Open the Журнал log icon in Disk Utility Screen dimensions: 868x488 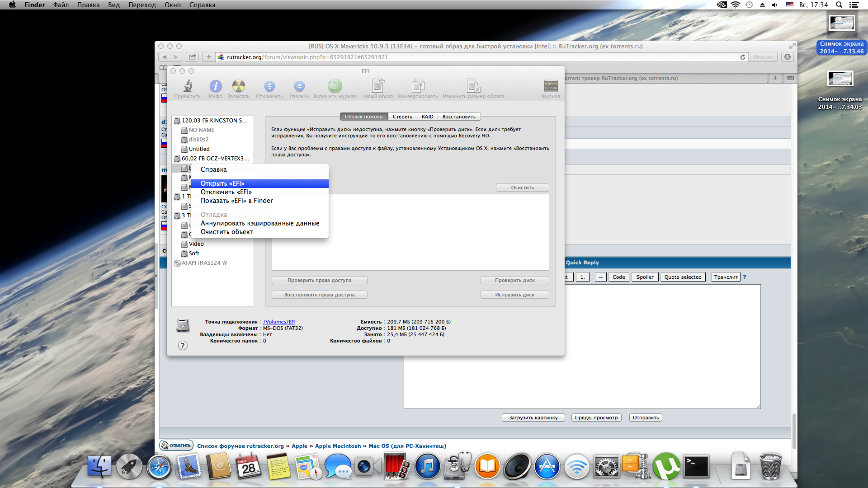click(551, 86)
